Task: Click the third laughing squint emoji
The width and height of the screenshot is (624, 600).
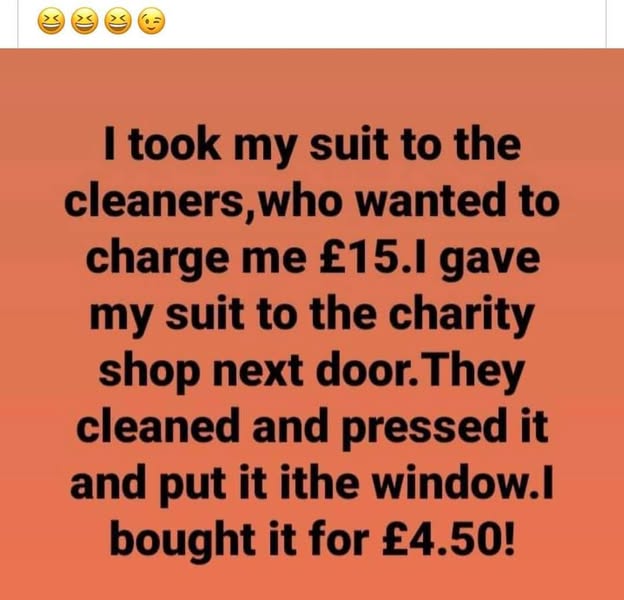Action: (118, 21)
